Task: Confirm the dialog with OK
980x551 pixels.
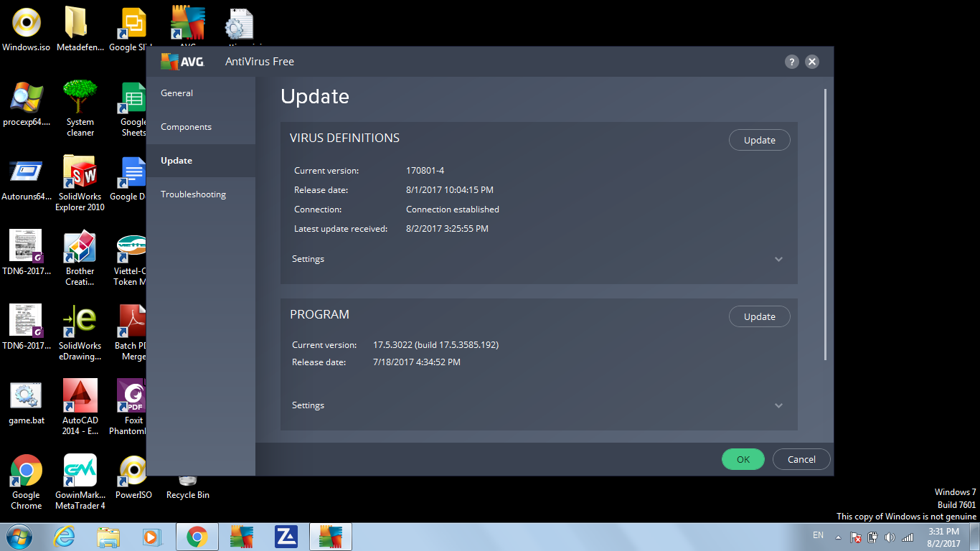Action: click(x=743, y=459)
